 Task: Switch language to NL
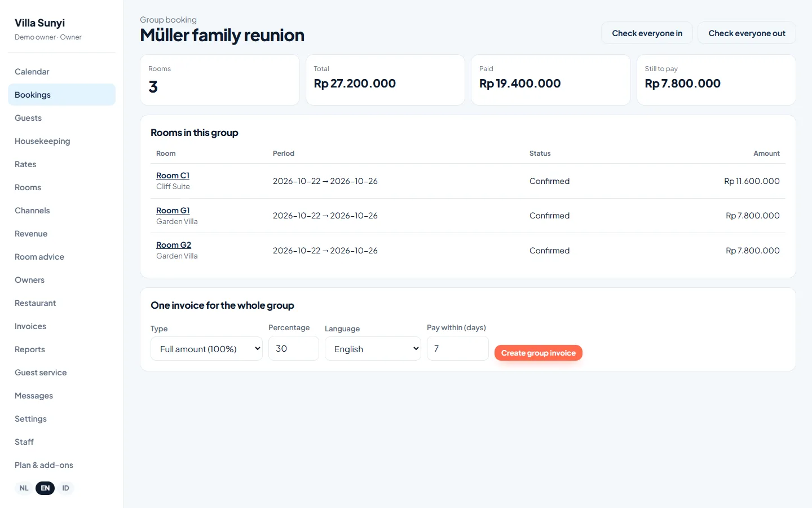pos(24,488)
